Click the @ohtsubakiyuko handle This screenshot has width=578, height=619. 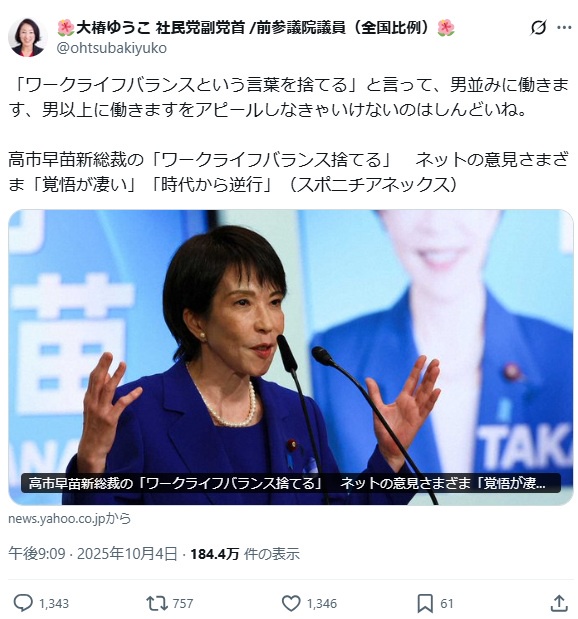(112, 48)
